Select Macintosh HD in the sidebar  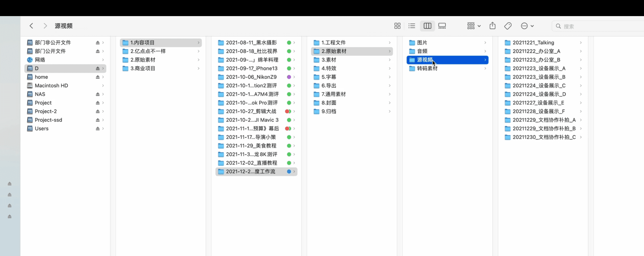pos(51,86)
